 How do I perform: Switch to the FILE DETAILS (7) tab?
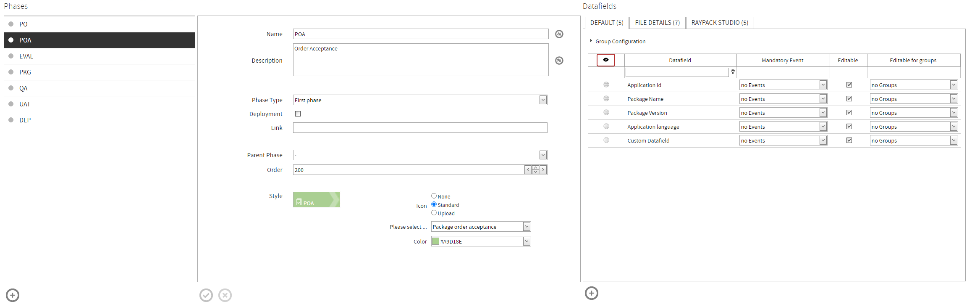coord(657,23)
